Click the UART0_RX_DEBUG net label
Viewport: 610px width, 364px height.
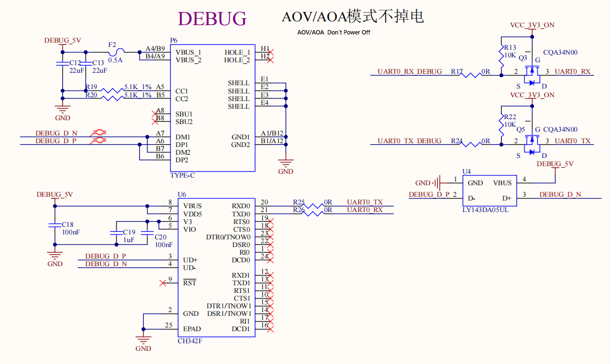pyautogui.click(x=409, y=71)
